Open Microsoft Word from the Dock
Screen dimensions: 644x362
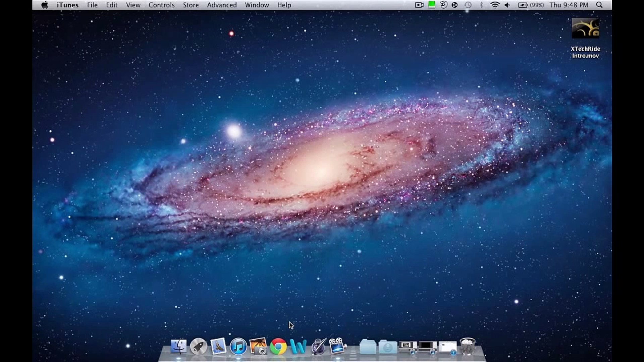tap(298, 347)
